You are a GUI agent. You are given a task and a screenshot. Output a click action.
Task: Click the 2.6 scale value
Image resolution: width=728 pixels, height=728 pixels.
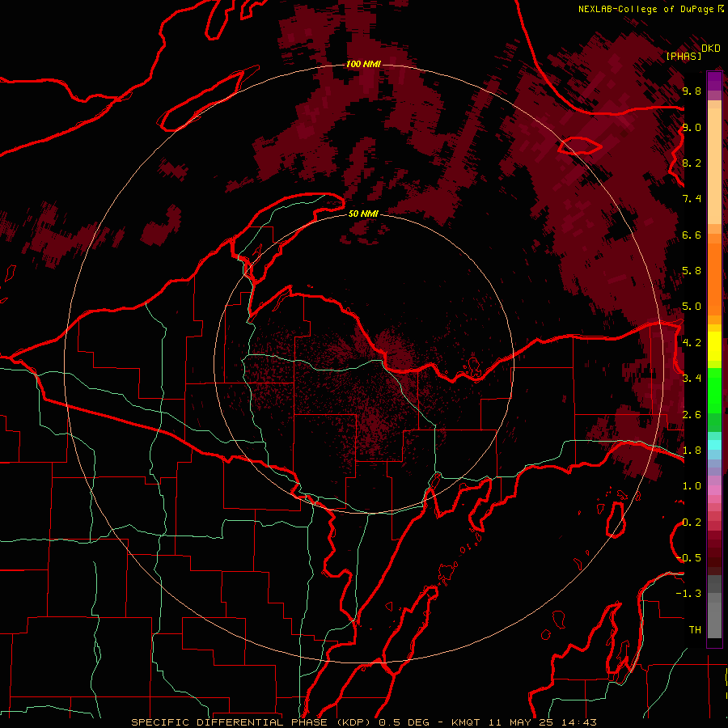pos(692,415)
